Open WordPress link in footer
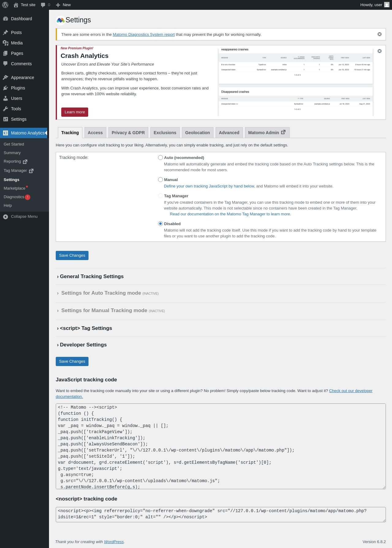Viewport: 392px width, 548px height. (114, 542)
